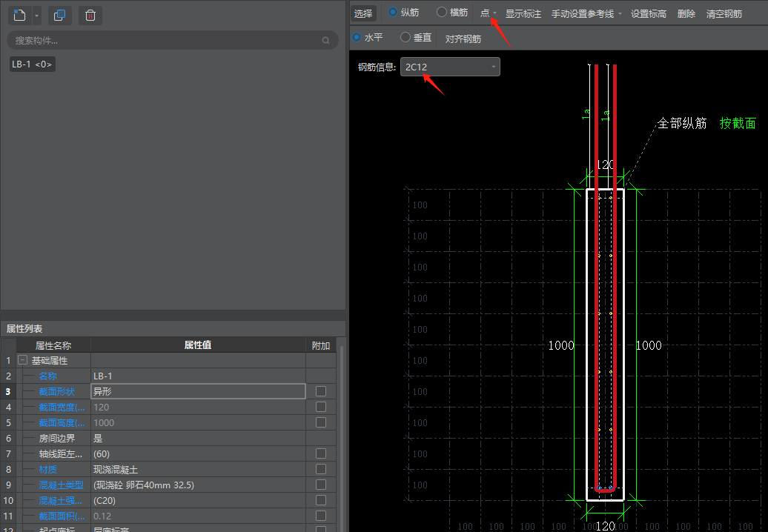Click the bottom 120 width dimension
The width and height of the screenshot is (768, 532).
pos(606,526)
